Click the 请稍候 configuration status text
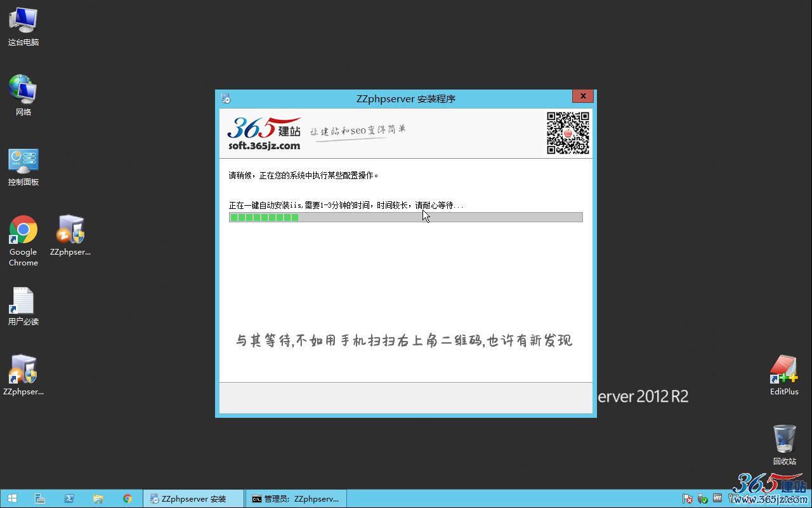The height and width of the screenshot is (508, 812). tap(304, 175)
